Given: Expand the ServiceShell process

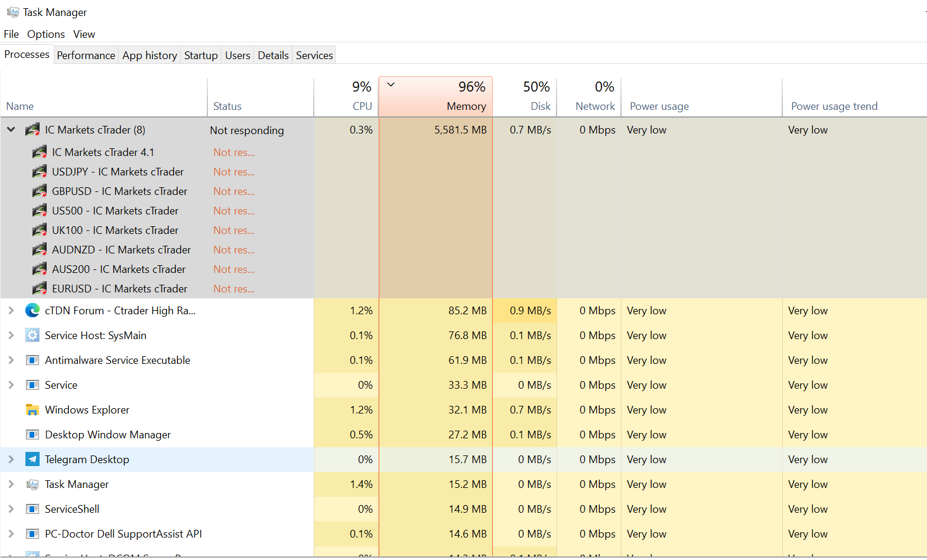Looking at the screenshot, I should (11, 509).
